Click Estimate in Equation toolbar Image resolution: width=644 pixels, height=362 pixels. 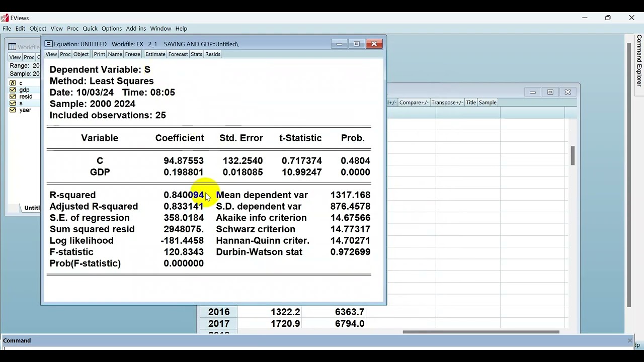[x=155, y=54]
